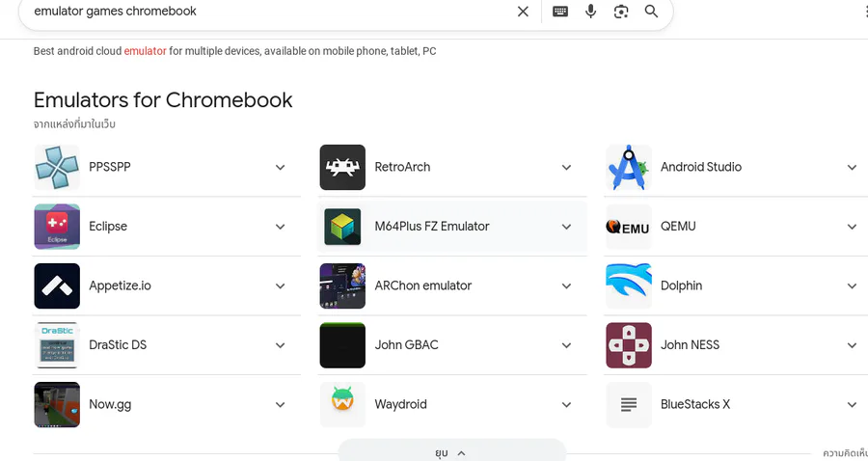Expand the M64Plus FZ Emulator chevron
This screenshot has width=868, height=461.
566,227
